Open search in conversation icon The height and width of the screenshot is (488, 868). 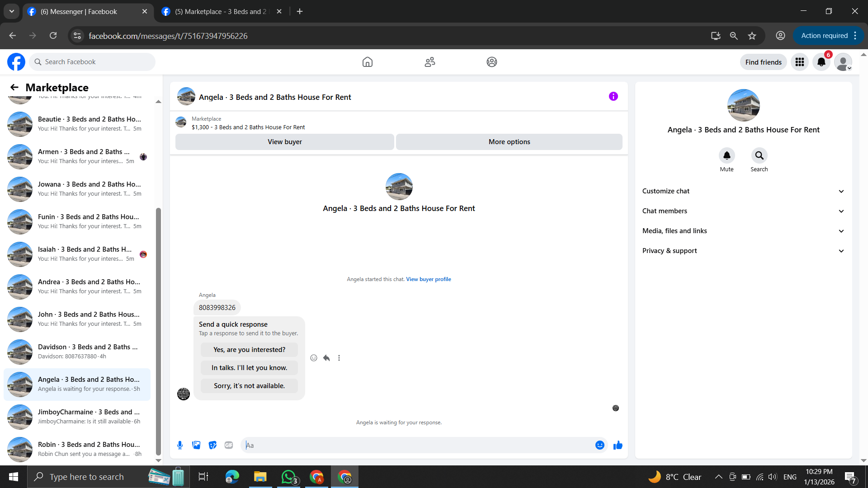[759, 155]
